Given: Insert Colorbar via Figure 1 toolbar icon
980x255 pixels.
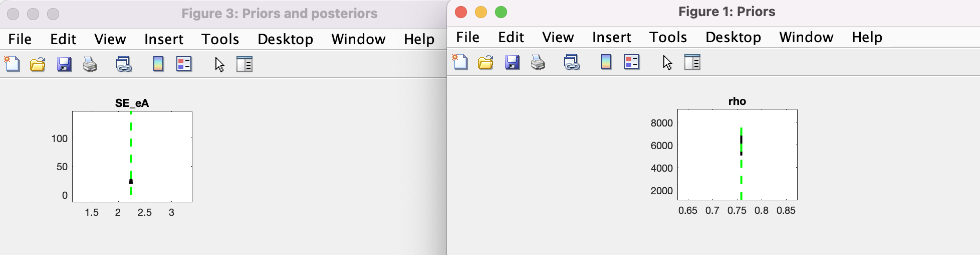Looking at the screenshot, I should tap(606, 62).
